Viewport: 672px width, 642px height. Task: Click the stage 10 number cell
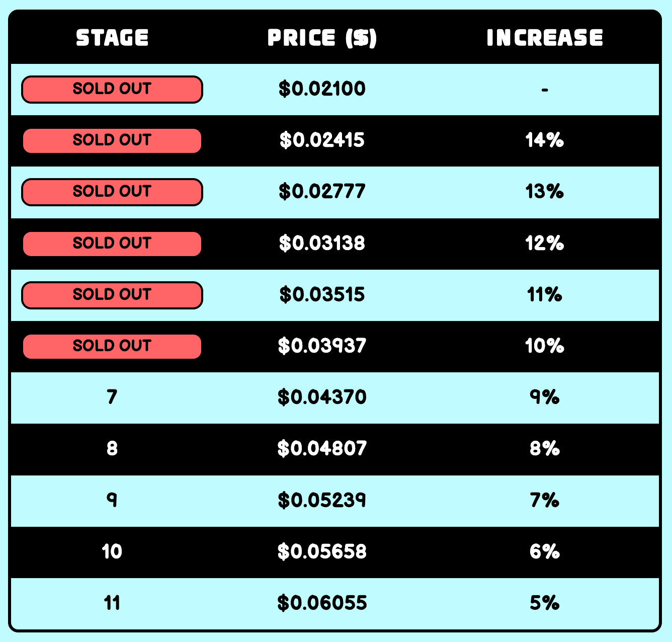(112, 551)
